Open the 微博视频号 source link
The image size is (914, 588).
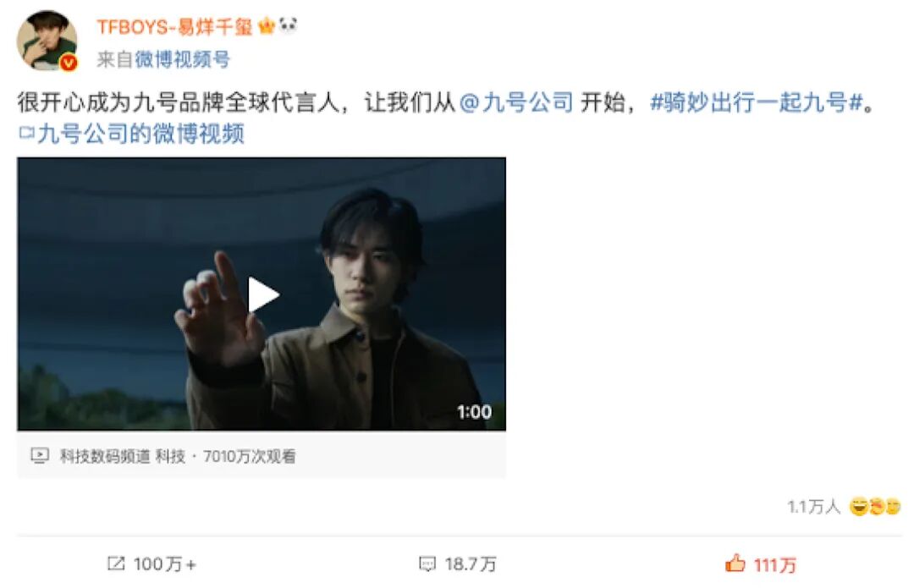(183, 59)
